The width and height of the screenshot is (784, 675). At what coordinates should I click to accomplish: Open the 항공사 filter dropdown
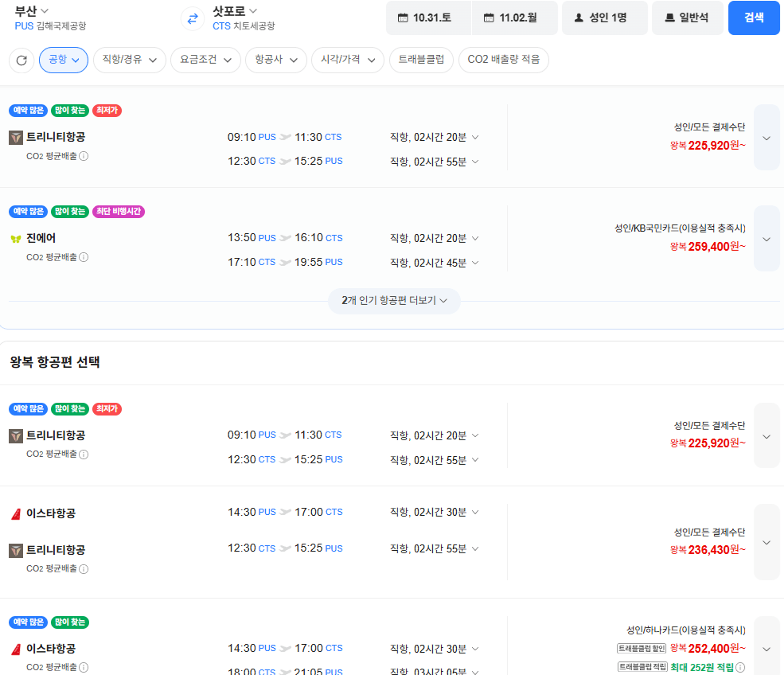coord(276,60)
